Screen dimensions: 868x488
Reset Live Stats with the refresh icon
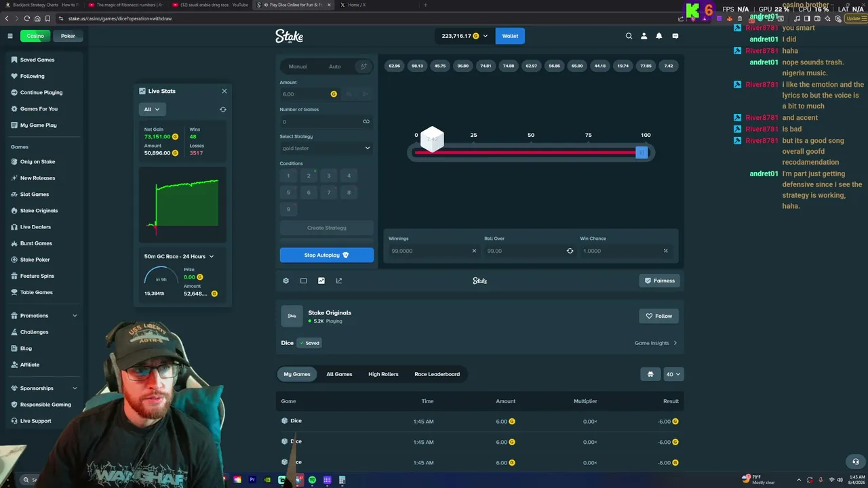(x=222, y=109)
